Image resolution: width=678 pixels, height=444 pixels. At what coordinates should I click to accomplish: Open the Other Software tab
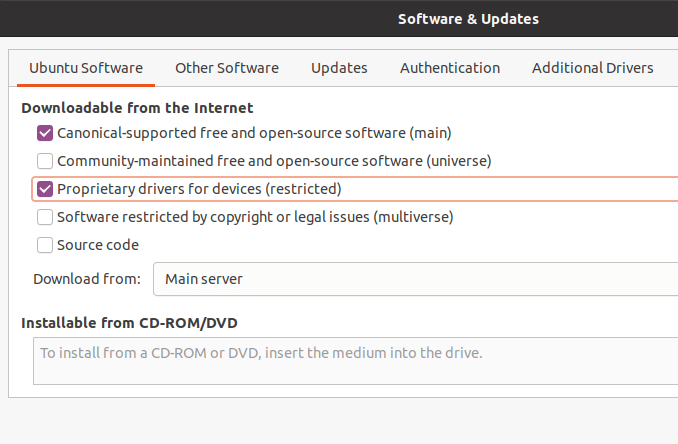[227, 68]
